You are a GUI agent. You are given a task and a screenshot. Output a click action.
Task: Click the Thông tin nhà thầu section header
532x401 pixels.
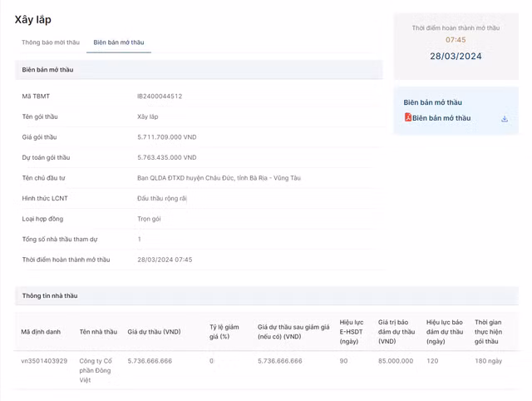point(50,295)
